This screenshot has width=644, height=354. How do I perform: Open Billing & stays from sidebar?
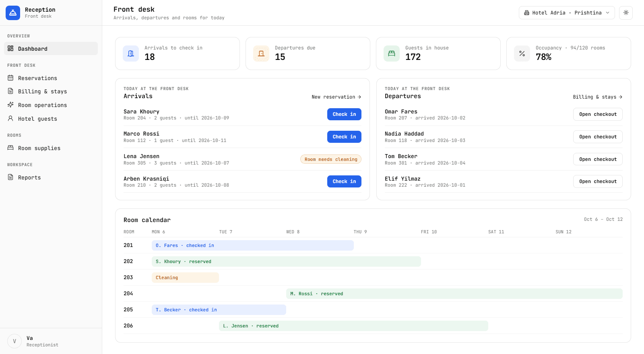pyautogui.click(x=51, y=91)
